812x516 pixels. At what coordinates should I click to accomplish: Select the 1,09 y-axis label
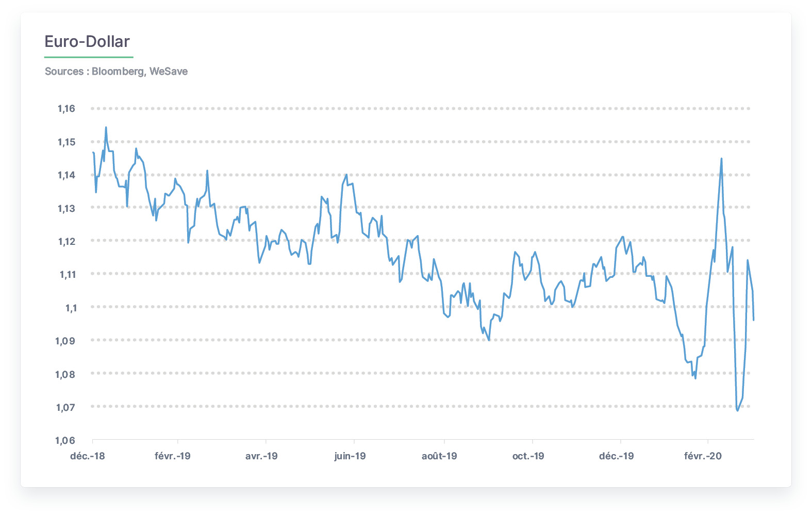click(x=65, y=341)
